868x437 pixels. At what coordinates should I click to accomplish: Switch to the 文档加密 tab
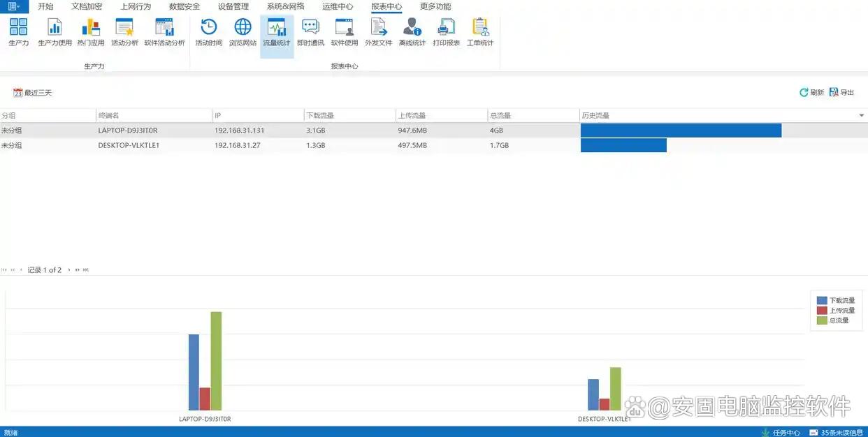click(x=87, y=6)
